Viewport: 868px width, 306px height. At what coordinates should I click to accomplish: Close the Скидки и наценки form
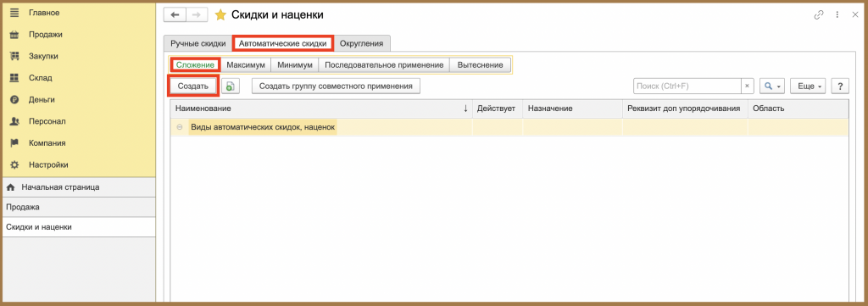(854, 15)
